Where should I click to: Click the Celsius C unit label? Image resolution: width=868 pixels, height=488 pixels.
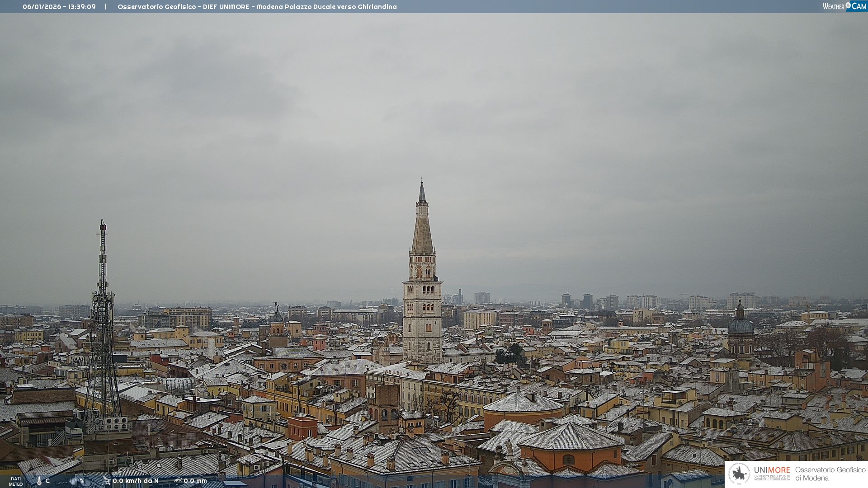click(47, 481)
